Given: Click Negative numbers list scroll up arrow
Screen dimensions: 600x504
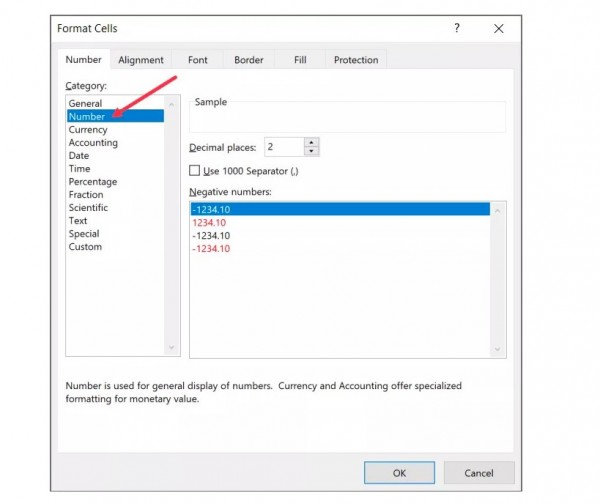Looking at the screenshot, I should pos(497,211).
